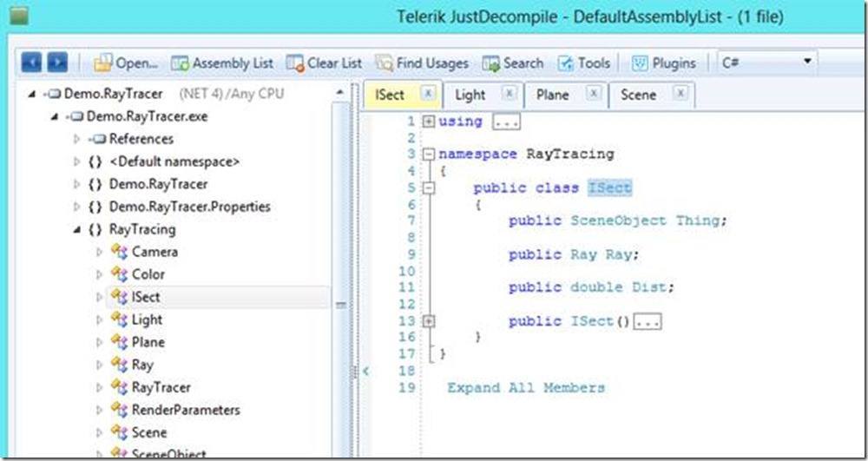Select the Scene class icon in tree
868x461 pixels.
point(119,432)
